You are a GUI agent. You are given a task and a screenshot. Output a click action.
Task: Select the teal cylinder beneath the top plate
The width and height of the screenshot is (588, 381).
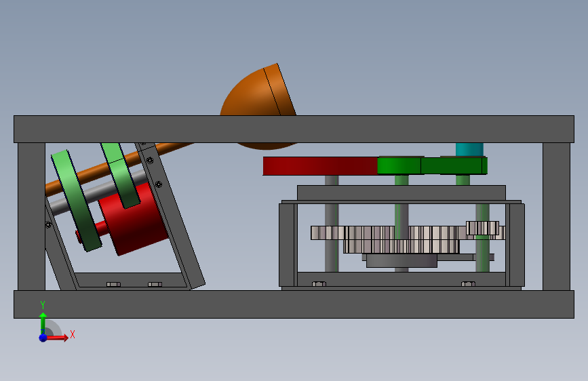469,149
